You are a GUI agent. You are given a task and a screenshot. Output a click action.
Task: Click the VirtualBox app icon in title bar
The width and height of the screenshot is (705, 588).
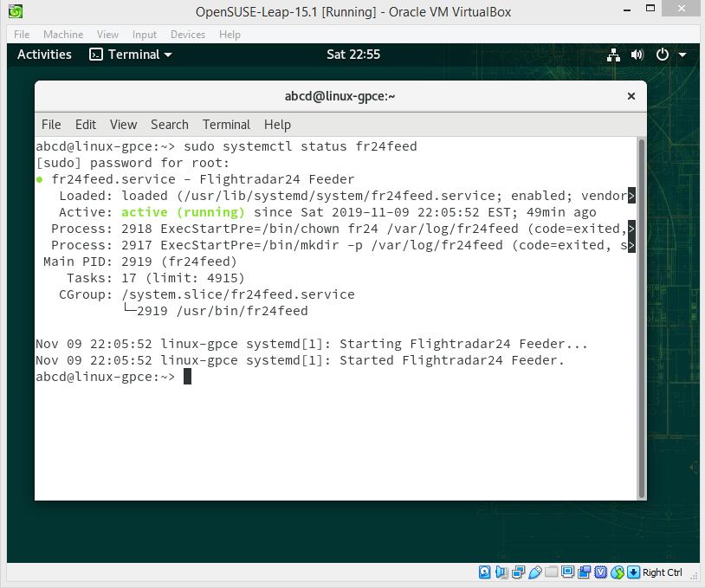[16, 11]
